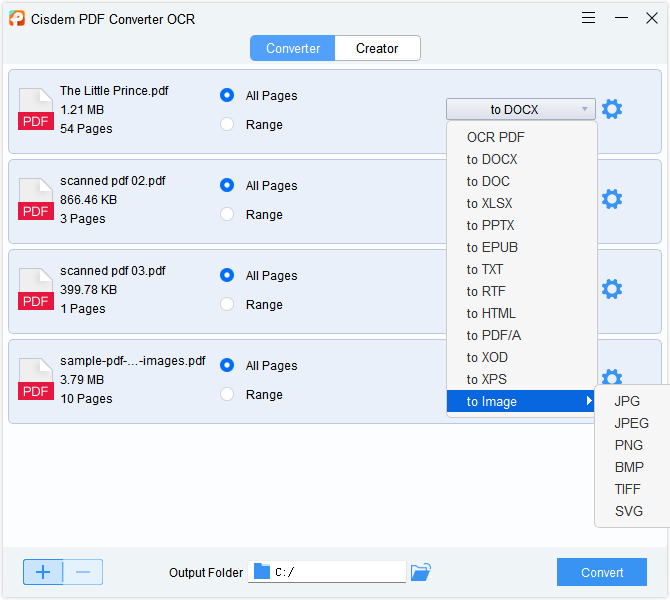Open settings gear for sample-pdf images file
This screenshot has width=670, height=600.
[x=612, y=377]
